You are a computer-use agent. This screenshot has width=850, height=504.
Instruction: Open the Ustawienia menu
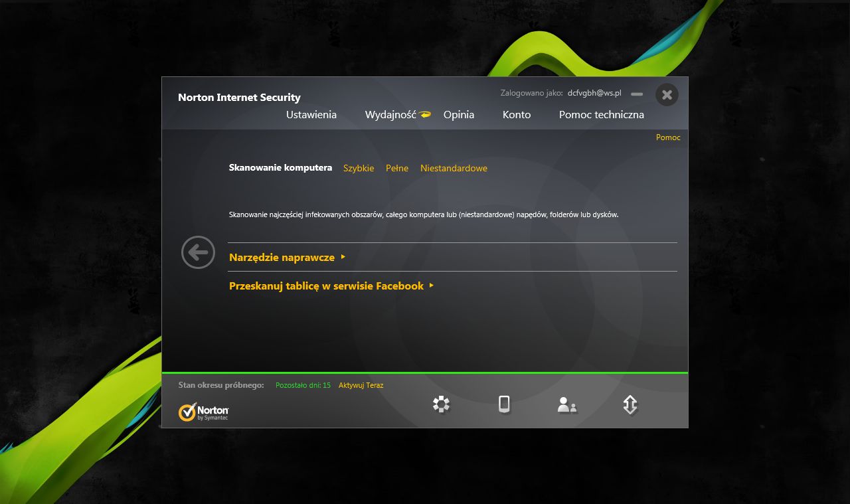[311, 114]
